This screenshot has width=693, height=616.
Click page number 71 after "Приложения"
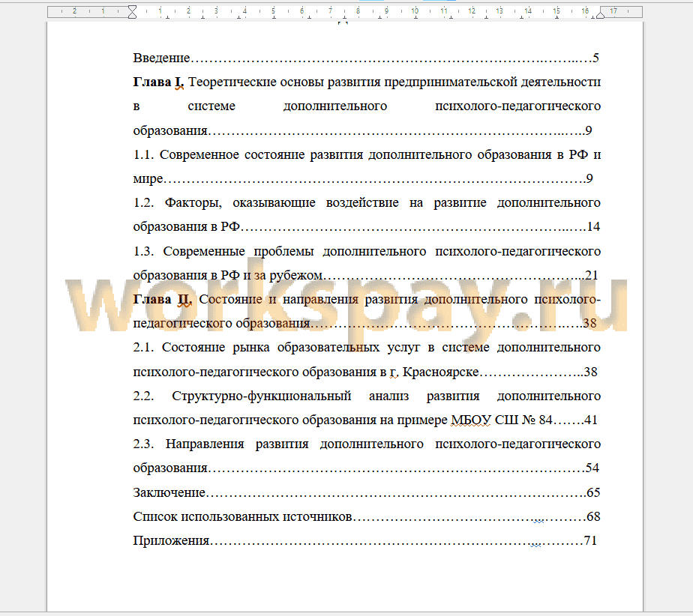point(590,541)
